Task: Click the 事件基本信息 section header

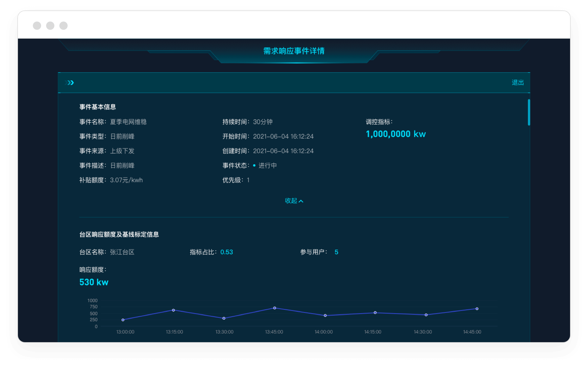Action: [x=98, y=107]
